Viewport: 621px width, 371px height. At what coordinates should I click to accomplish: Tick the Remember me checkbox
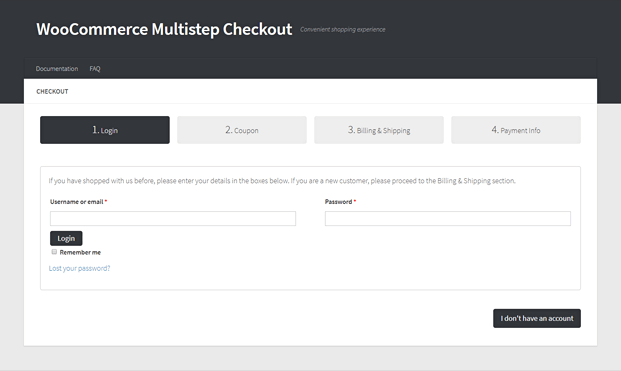[54, 252]
